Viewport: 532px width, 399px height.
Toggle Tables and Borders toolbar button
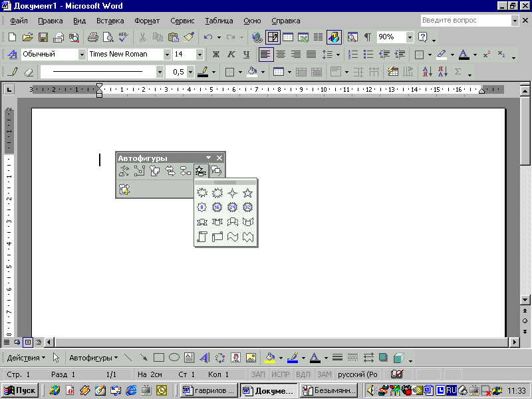273,37
